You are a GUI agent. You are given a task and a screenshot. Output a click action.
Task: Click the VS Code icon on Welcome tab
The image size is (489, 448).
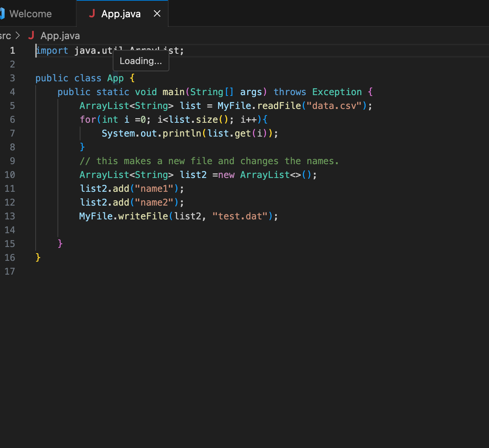pos(2,14)
